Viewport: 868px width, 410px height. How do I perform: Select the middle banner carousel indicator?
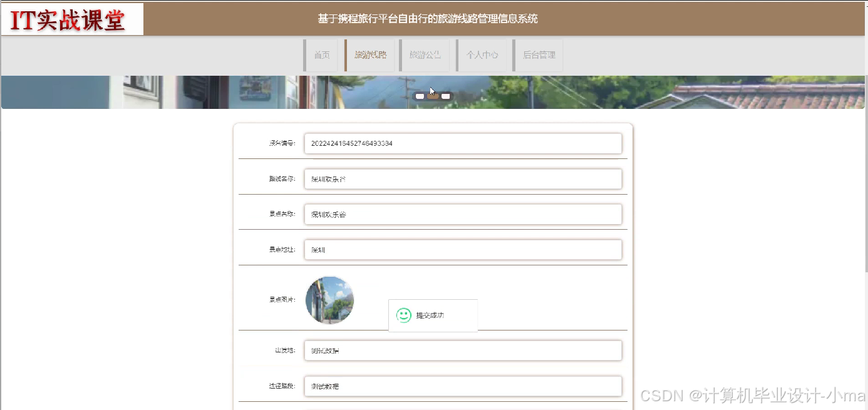[x=433, y=96]
